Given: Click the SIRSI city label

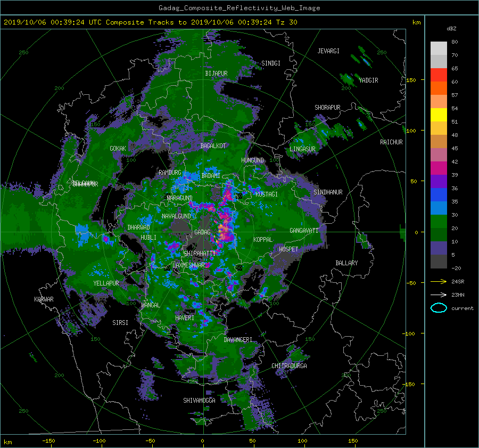Looking at the screenshot, I should click(x=120, y=323).
